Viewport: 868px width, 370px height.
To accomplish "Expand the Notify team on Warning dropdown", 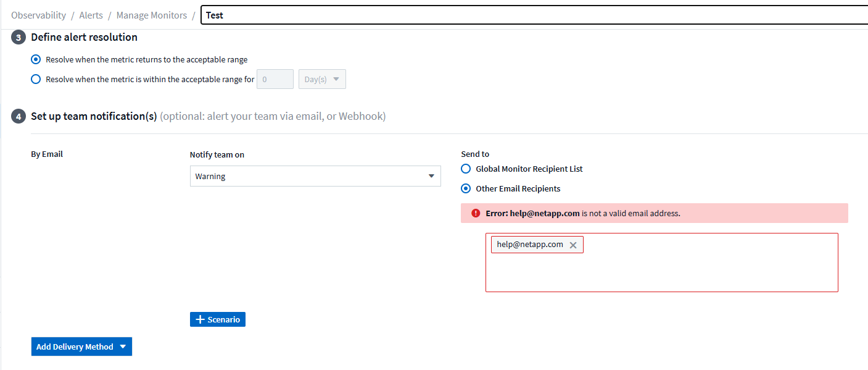I will pos(315,176).
